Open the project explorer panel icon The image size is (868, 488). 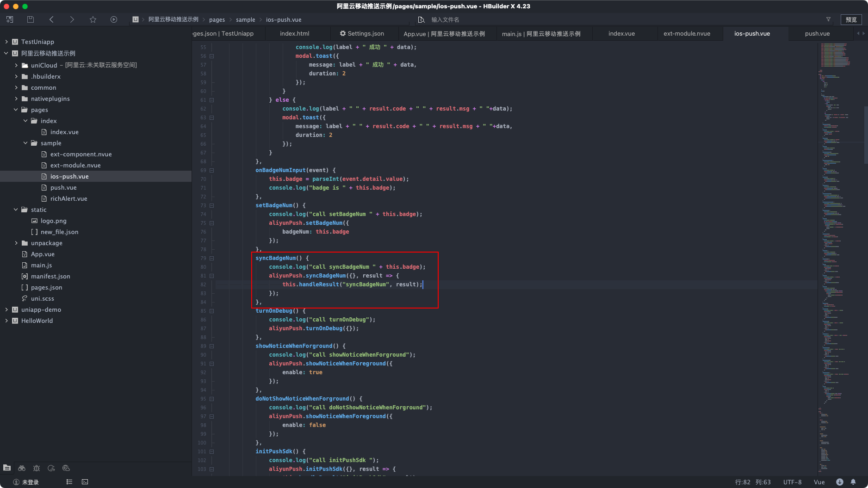tap(7, 468)
